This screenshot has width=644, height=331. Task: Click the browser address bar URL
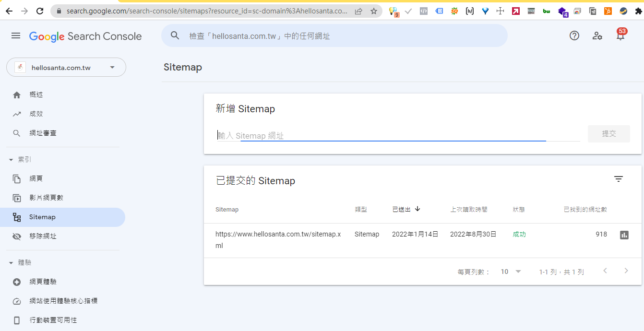coord(207,11)
